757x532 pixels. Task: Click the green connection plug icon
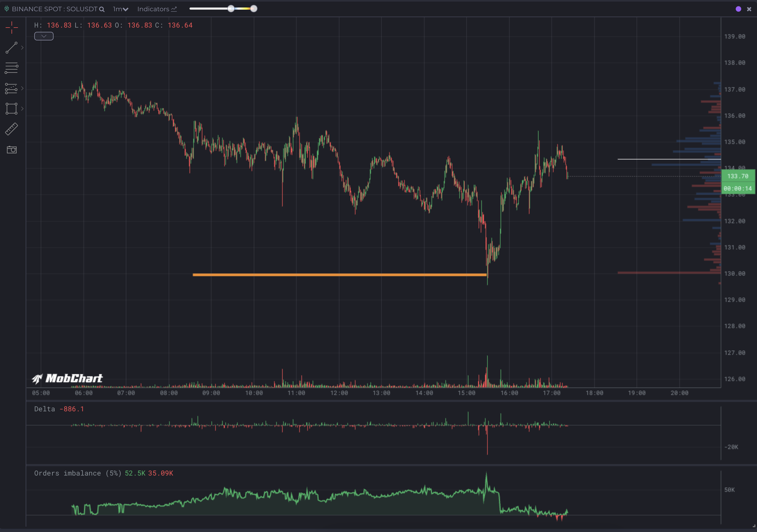pos(6,9)
